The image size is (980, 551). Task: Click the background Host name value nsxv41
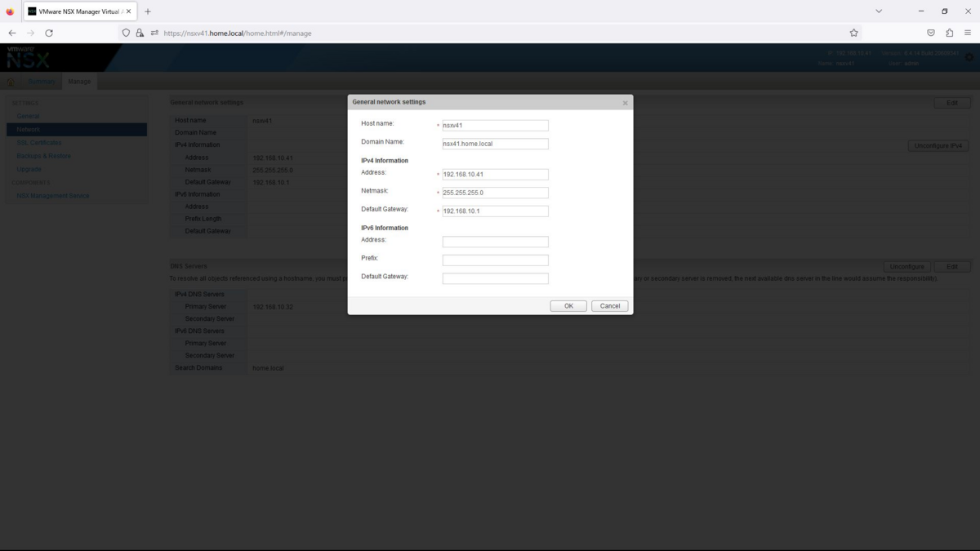[262, 121]
